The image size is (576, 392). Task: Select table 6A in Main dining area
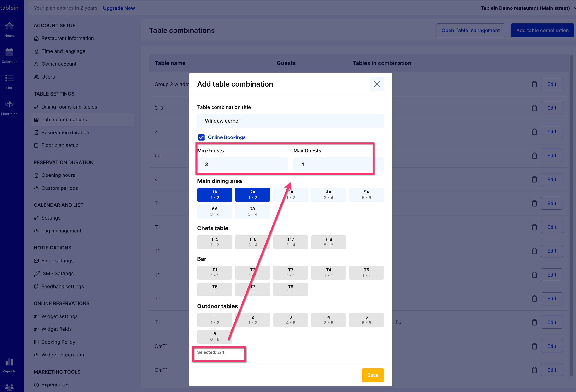(215, 211)
